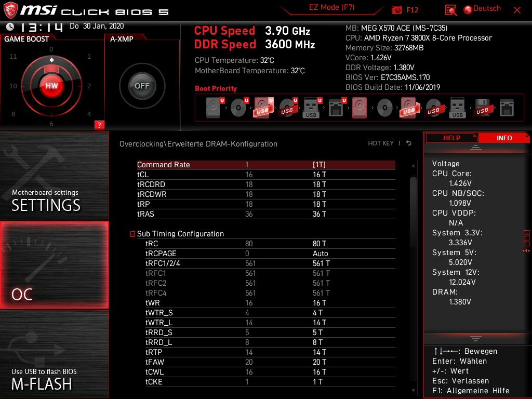532x399 pixels.
Task: Turn on the A-XMP OFF button
Action: tap(142, 86)
